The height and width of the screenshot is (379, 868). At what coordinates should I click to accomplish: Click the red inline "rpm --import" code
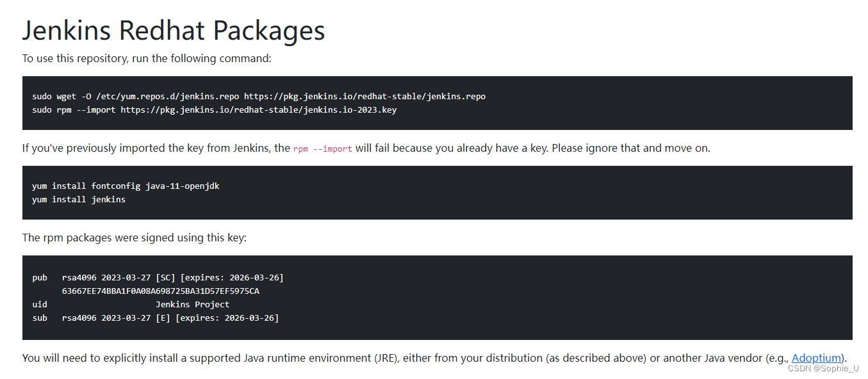coord(322,149)
